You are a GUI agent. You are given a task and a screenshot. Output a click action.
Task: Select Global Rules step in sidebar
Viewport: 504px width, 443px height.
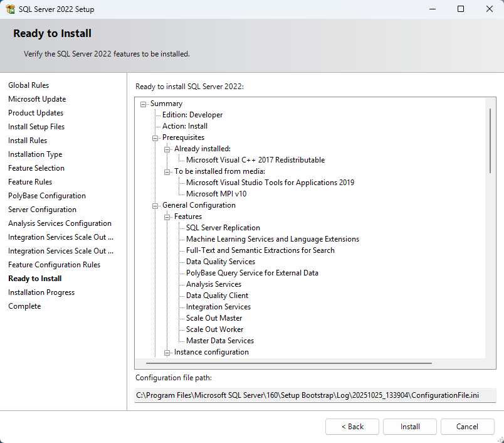[29, 85]
